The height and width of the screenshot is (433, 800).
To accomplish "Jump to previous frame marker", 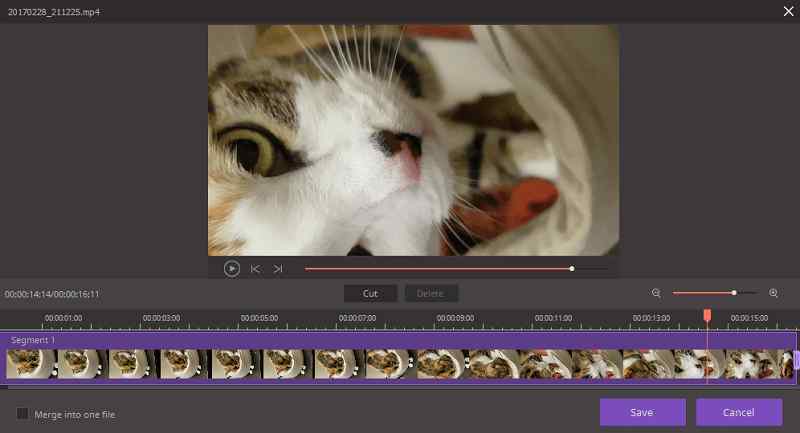I will [255, 268].
